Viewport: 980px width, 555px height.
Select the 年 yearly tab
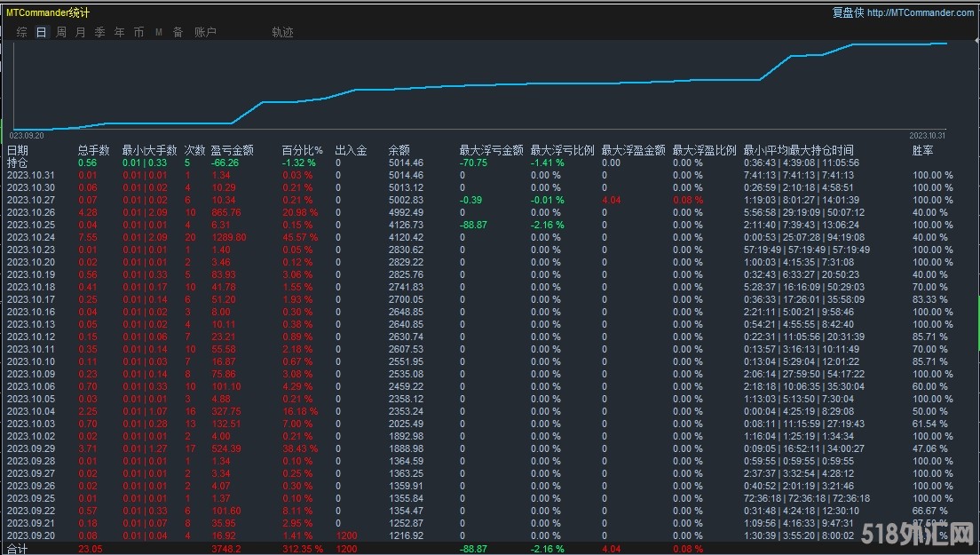click(119, 32)
